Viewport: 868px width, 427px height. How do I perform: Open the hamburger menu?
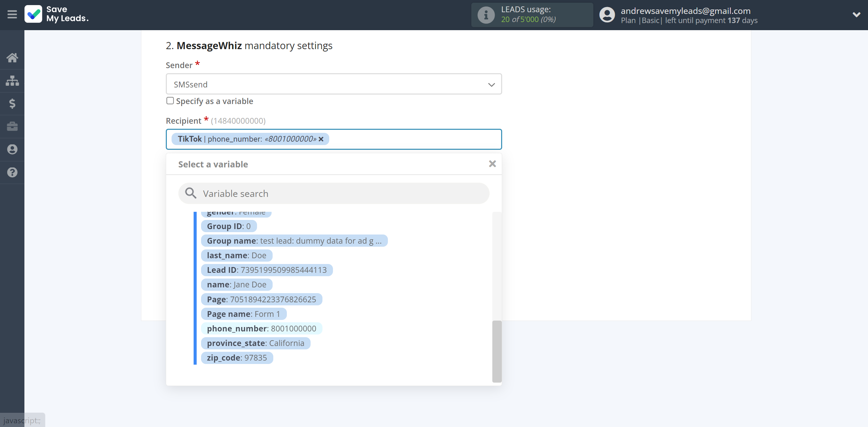coord(12,14)
